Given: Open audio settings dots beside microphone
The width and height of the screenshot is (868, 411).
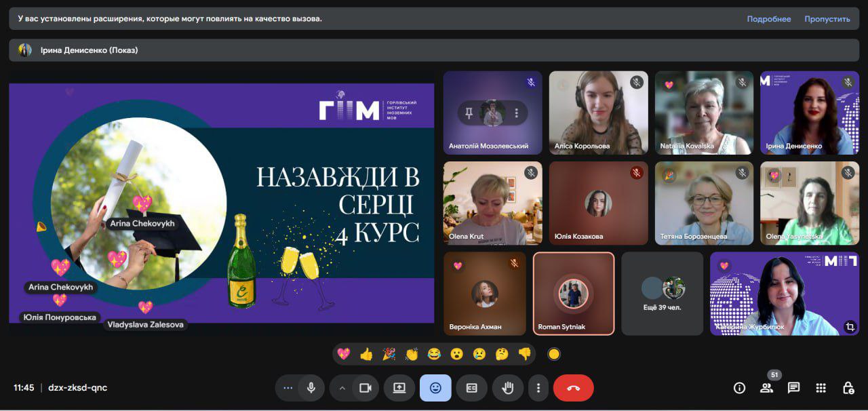Looking at the screenshot, I should click(x=288, y=388).
